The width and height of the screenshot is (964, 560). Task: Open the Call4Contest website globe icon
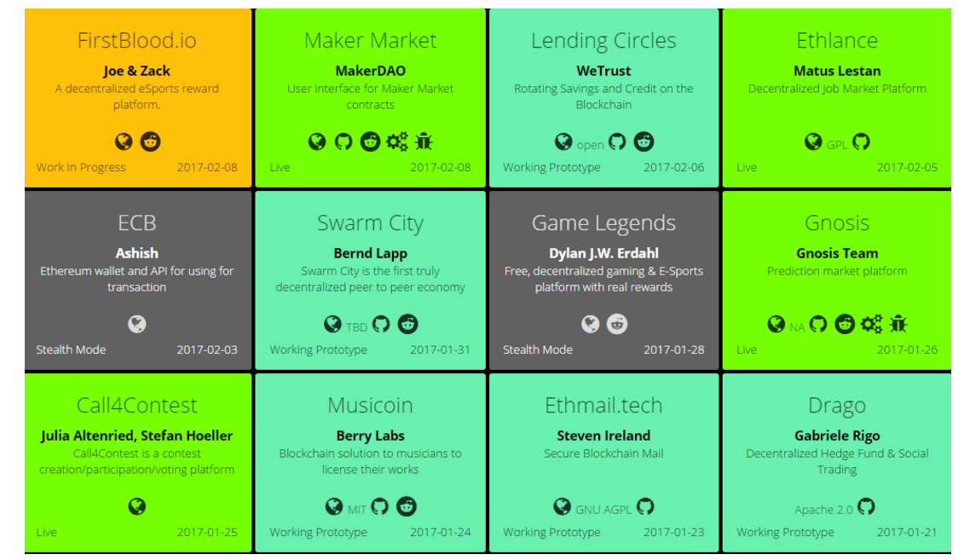pyautogui.click(x=137, y=506)
